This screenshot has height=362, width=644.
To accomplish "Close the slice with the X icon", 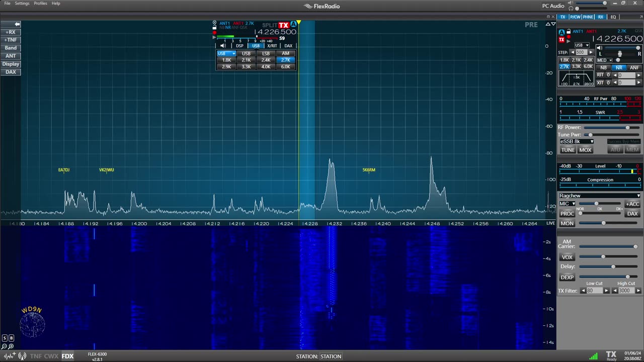I will point(214,23).
